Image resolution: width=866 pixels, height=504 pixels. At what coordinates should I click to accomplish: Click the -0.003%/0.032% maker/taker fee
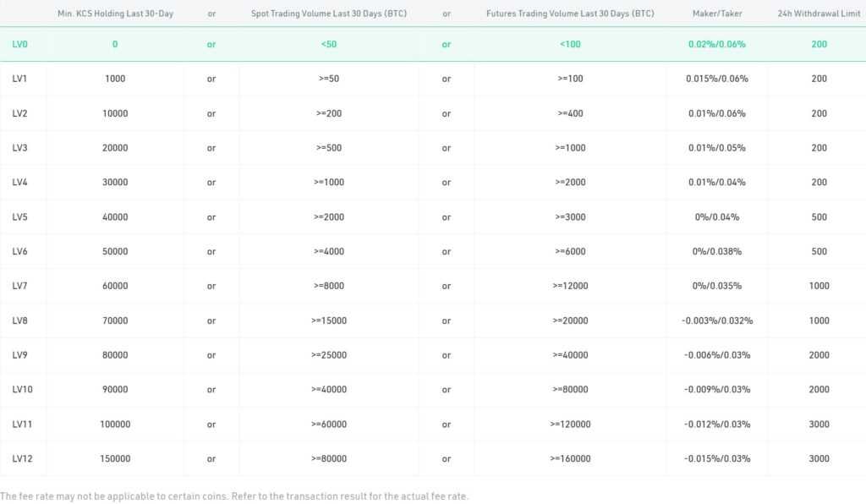(x=717, y=320)
